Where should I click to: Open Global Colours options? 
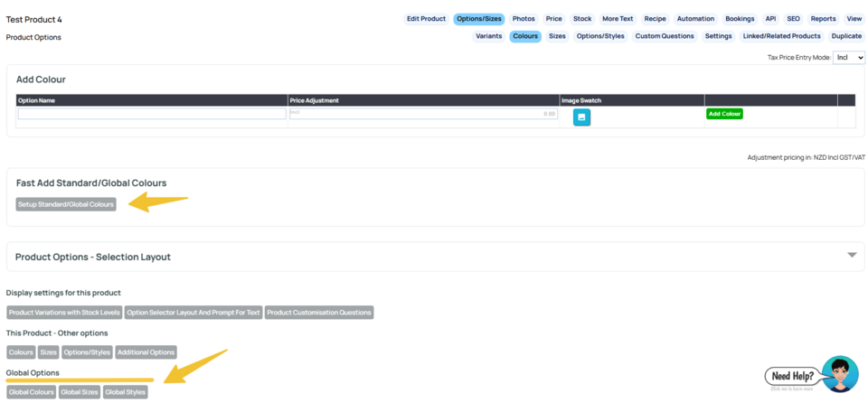click(32, 392)
